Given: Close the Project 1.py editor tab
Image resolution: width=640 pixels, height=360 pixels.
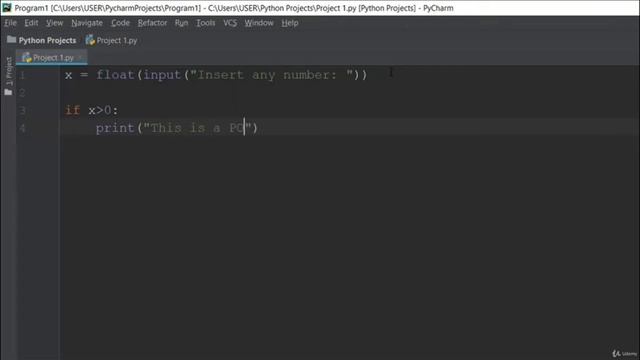Looking at the screenshot, I should point(80,58).
